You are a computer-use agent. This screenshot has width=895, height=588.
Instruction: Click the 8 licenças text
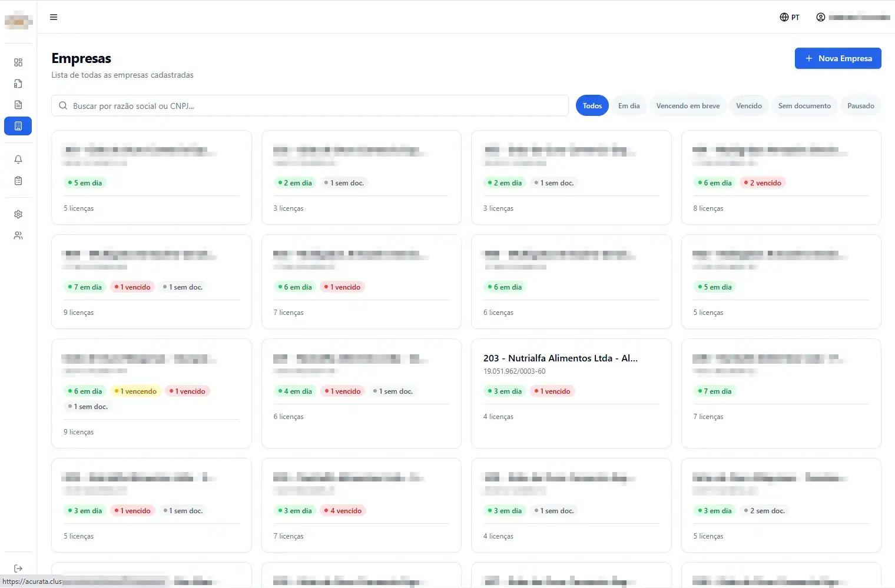pos(708,208)
